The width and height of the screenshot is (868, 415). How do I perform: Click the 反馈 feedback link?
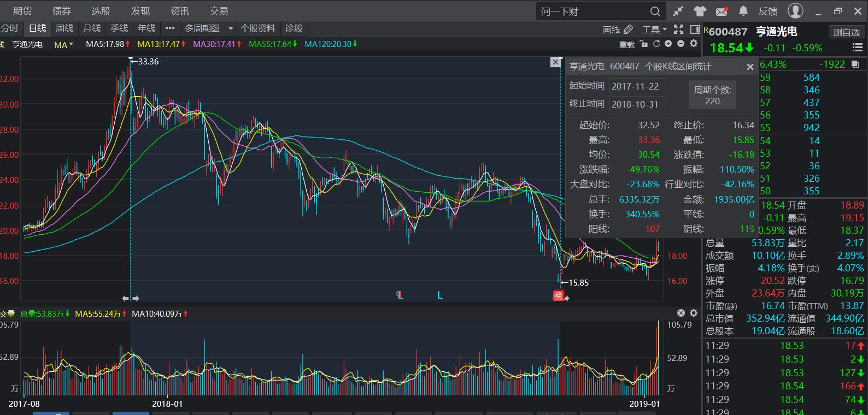click(x=768, y=11)
